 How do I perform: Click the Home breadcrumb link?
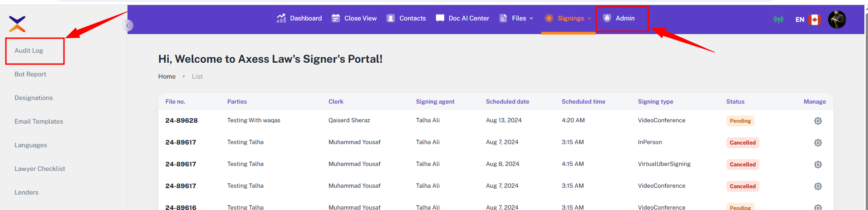[x=167, y=76]
